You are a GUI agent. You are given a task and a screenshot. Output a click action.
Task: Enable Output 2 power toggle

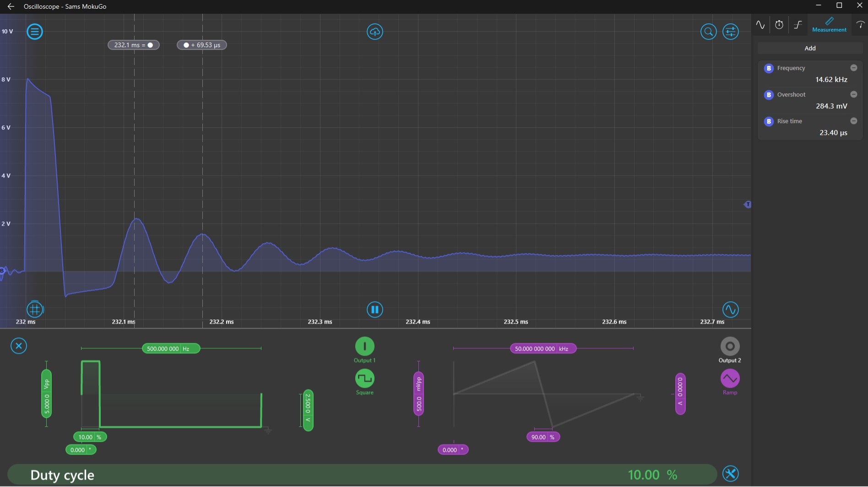click(730, 346)
